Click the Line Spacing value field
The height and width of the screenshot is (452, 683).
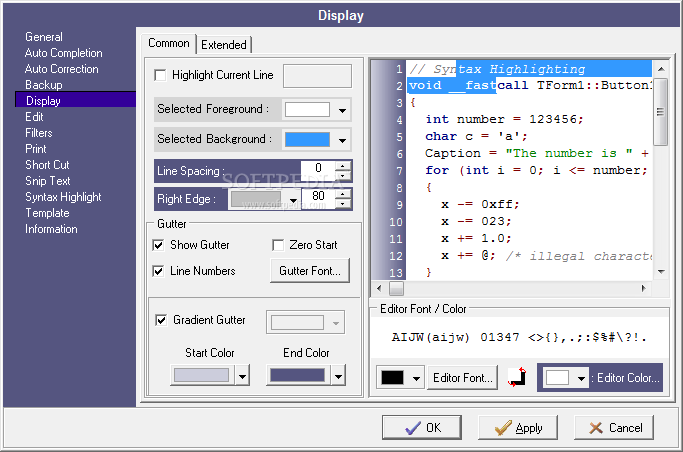coord(318,171)
